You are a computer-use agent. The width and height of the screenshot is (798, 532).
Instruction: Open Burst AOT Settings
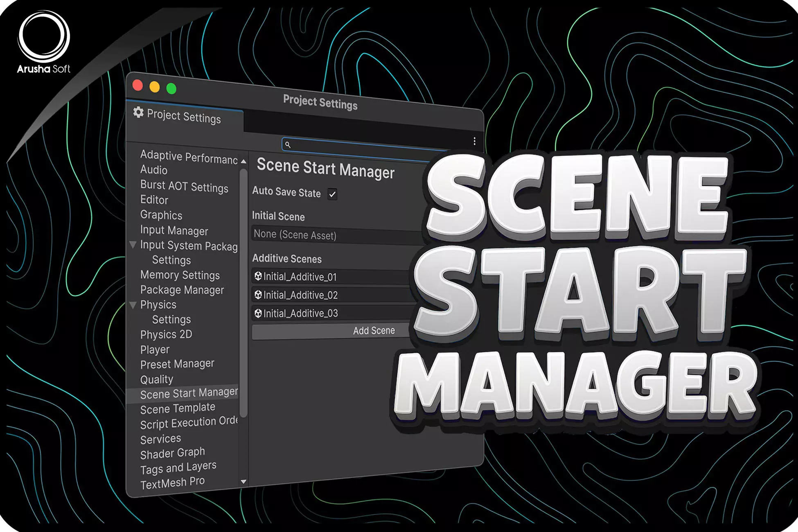[x=184, y=186]
